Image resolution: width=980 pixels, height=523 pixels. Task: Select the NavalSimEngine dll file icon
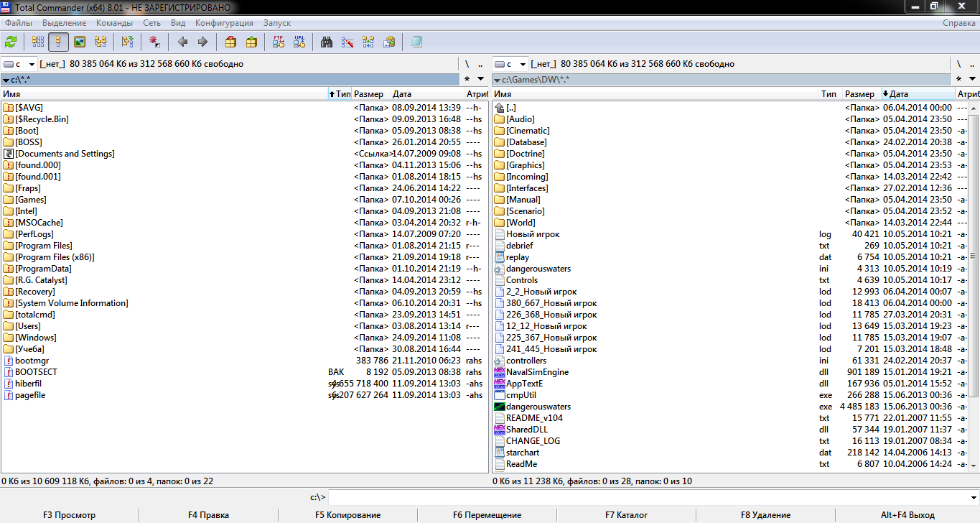(500, 372)
